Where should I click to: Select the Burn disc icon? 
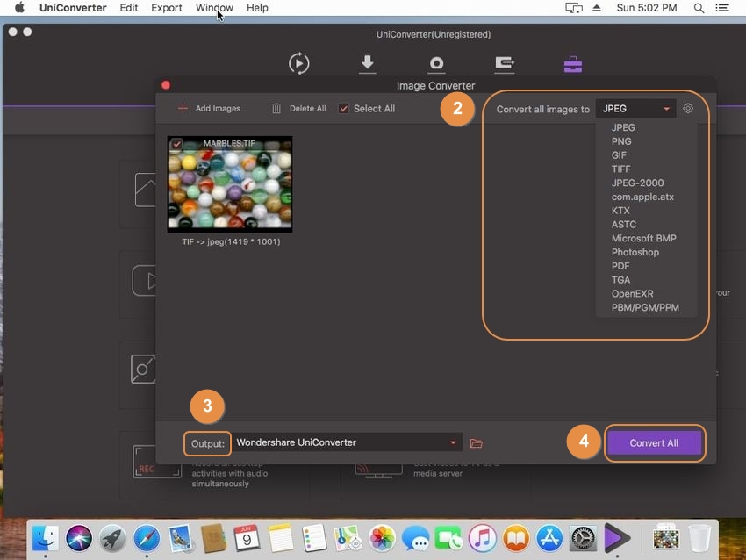pyautogui.click(x=436, y=63)
